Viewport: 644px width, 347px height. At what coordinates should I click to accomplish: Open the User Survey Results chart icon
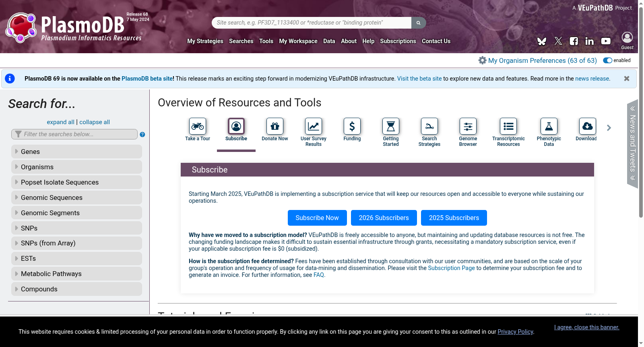tap(314, 126)
